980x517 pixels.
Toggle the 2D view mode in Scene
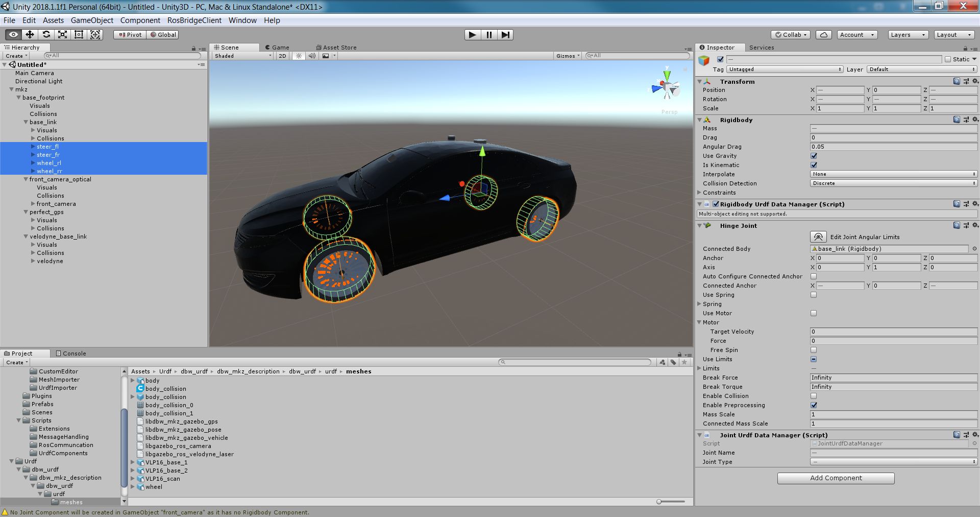click(x=282, y=56)
